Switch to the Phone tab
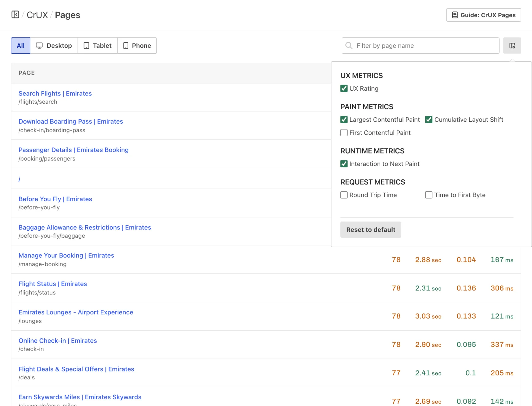 137,46
